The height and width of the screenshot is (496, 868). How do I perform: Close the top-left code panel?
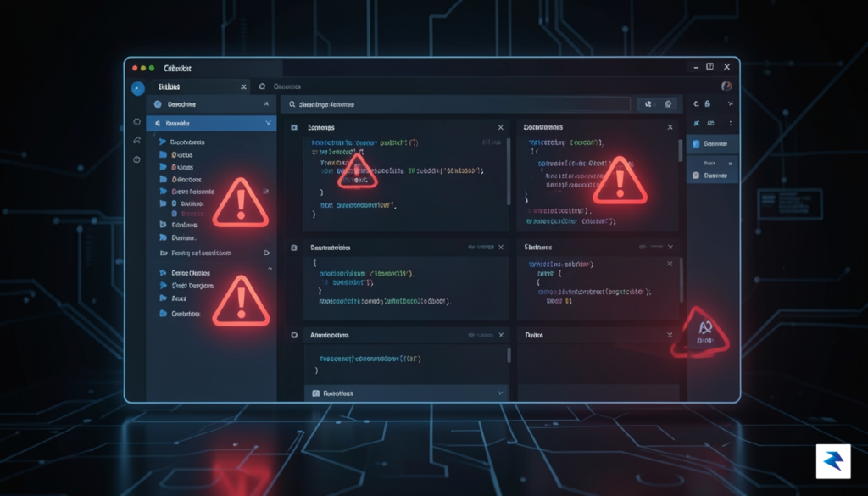point(500,127)
